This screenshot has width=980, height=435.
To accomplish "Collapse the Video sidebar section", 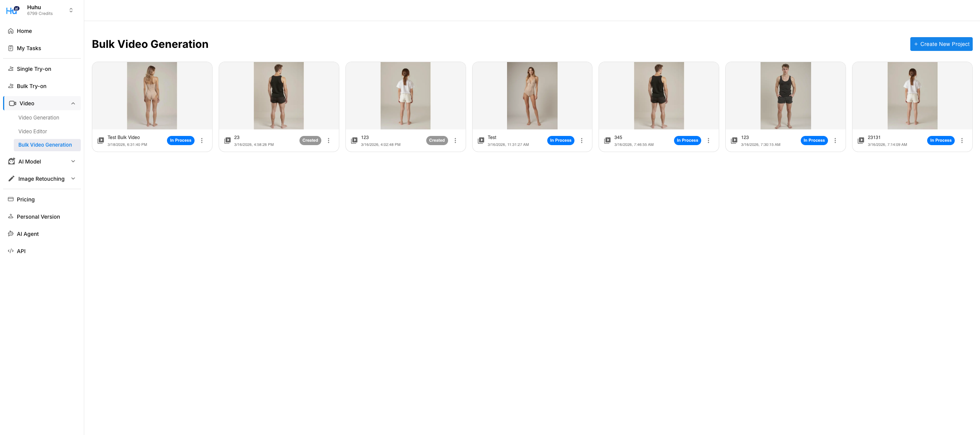I will coord(73,103).
